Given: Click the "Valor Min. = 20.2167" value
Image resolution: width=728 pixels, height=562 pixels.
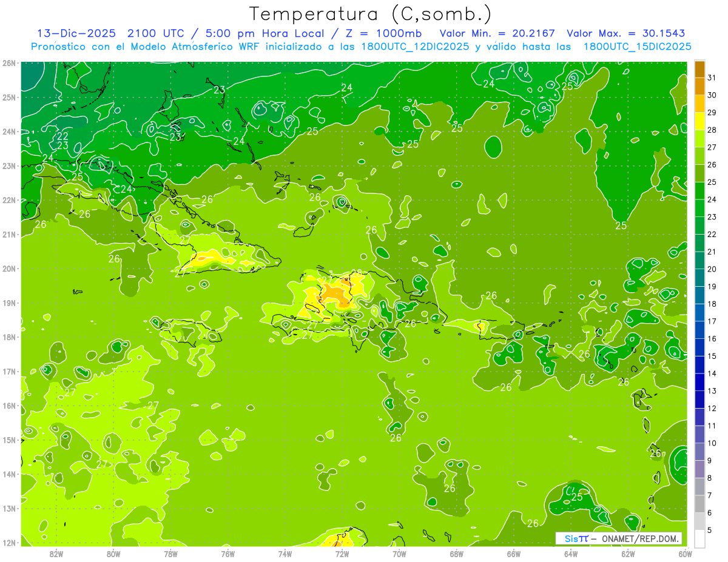Looking at the screenshot, I should point(497,33).
